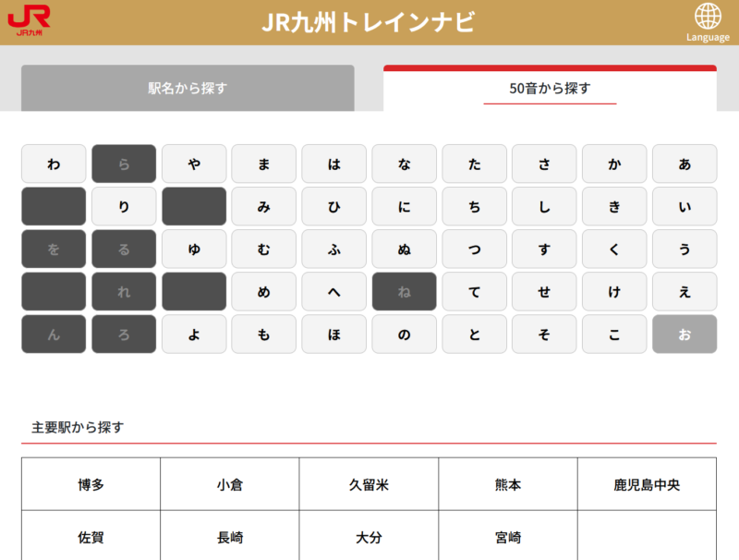
Task: Select the 50音から探す tab
Action: [550, 89]
